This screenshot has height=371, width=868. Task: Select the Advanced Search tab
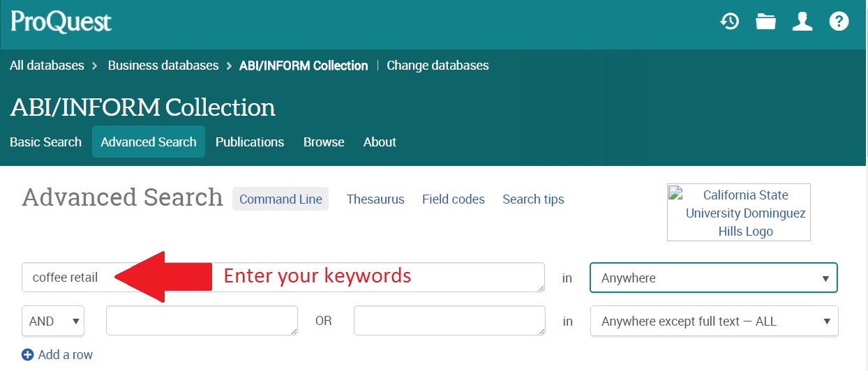coord(149,142)
